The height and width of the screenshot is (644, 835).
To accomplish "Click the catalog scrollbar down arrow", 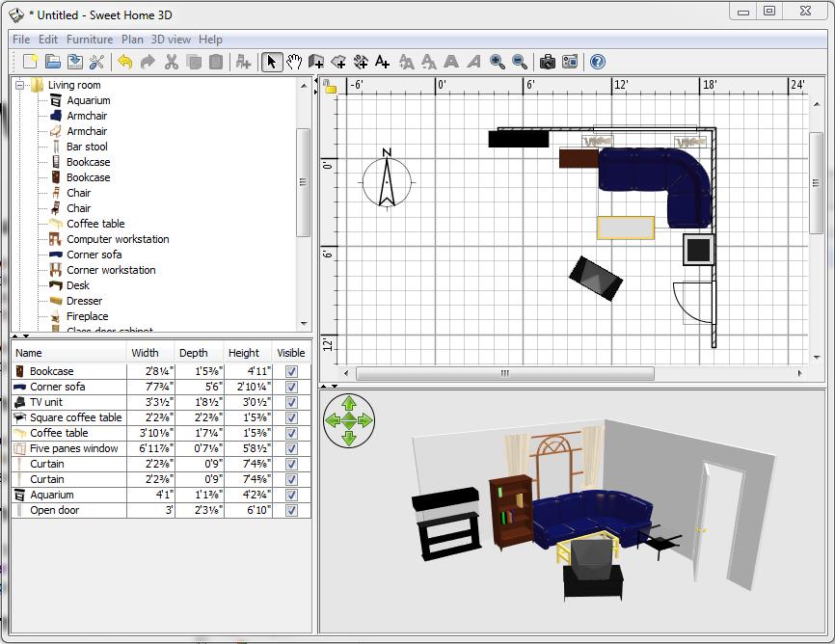I will [x=304, y=324].
